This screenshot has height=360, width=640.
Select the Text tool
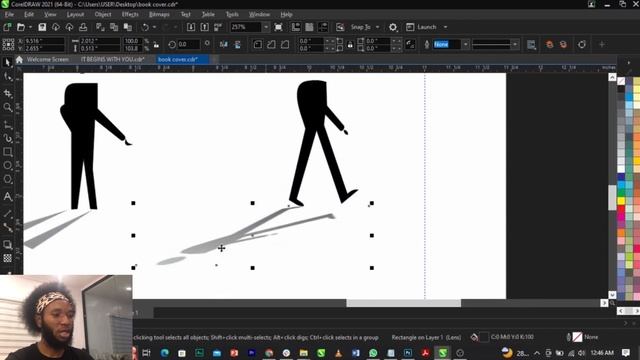pyautogui.click(x=7, y=196)
